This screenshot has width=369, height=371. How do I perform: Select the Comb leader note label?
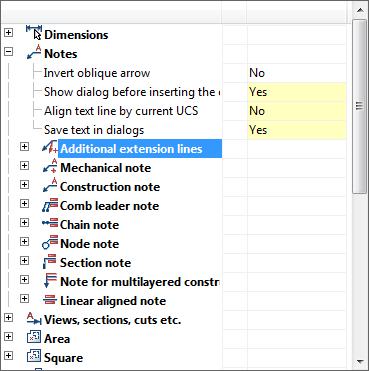110,206
